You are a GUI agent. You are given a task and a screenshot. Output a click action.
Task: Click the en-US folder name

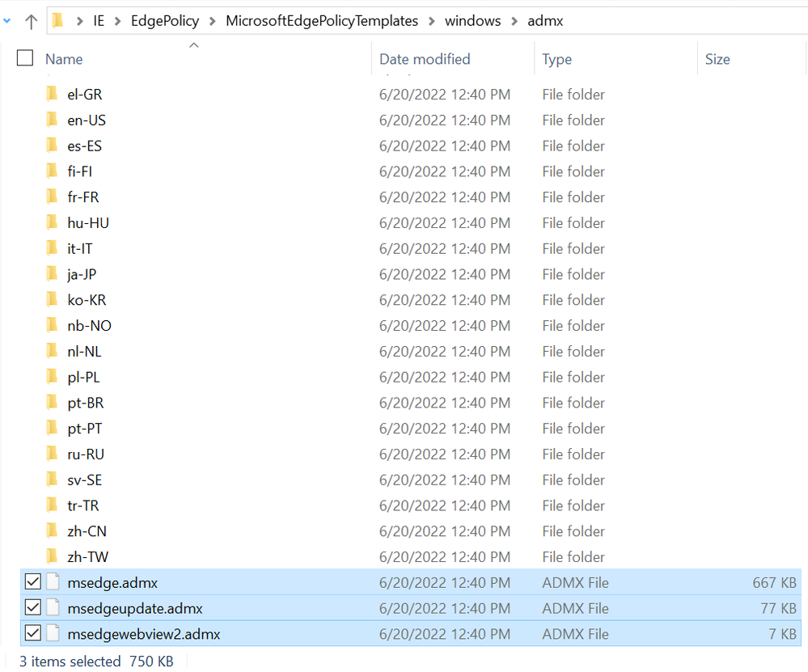[86, 120]
